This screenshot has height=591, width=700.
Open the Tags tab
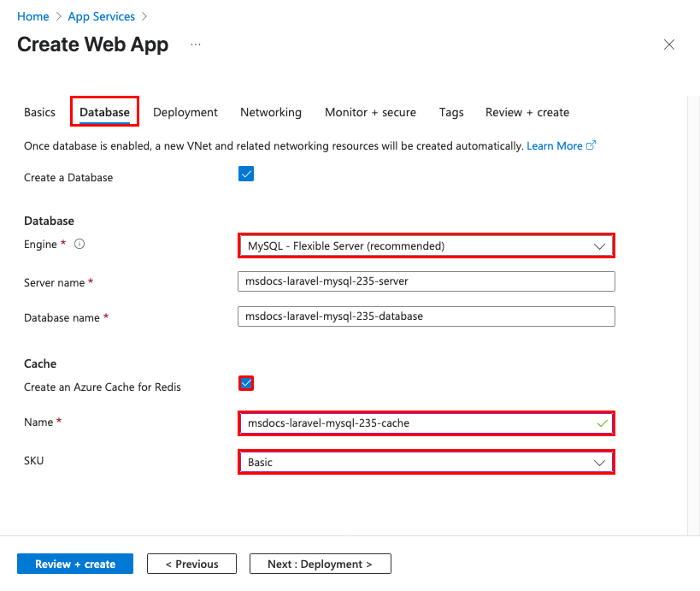450,112
